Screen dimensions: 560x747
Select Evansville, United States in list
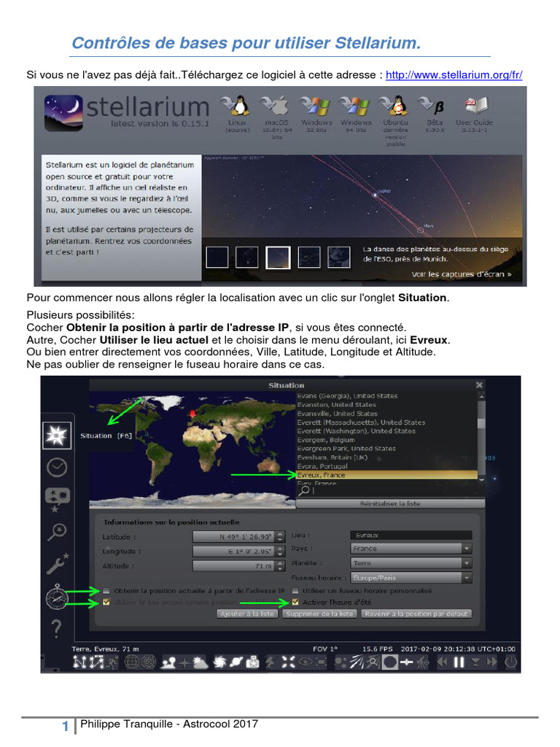[337, 414]
